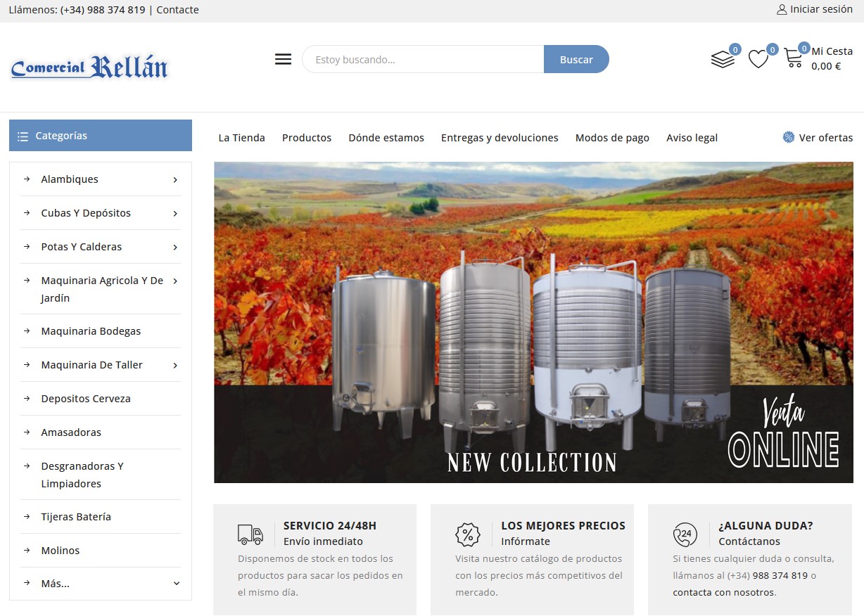Select the Amasadoras category
864x616 pixels.
click(71, 432)
